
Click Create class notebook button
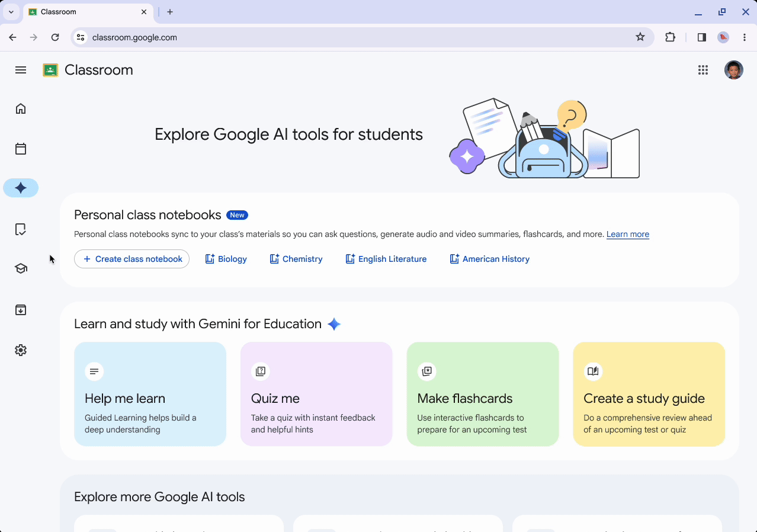coord(131,259)
